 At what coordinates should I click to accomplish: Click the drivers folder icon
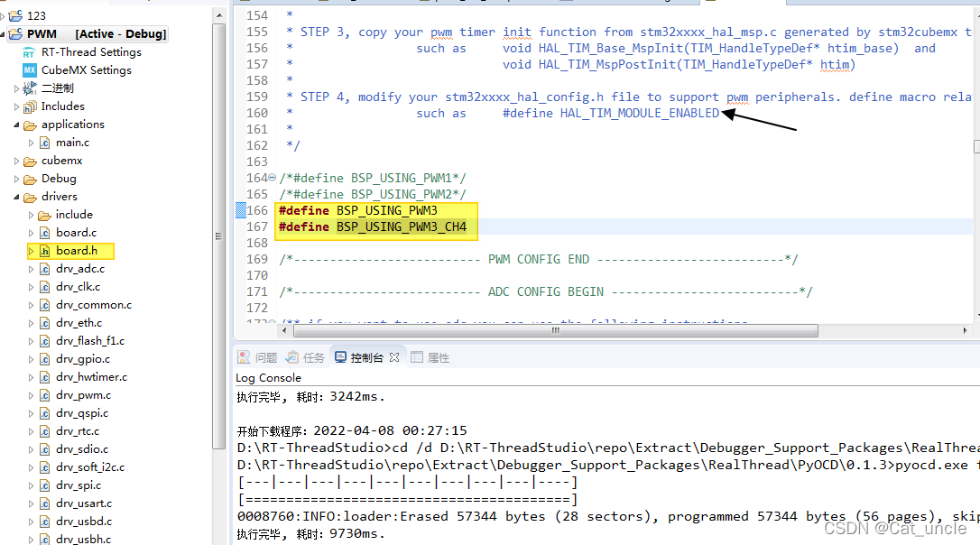[30, 197]
